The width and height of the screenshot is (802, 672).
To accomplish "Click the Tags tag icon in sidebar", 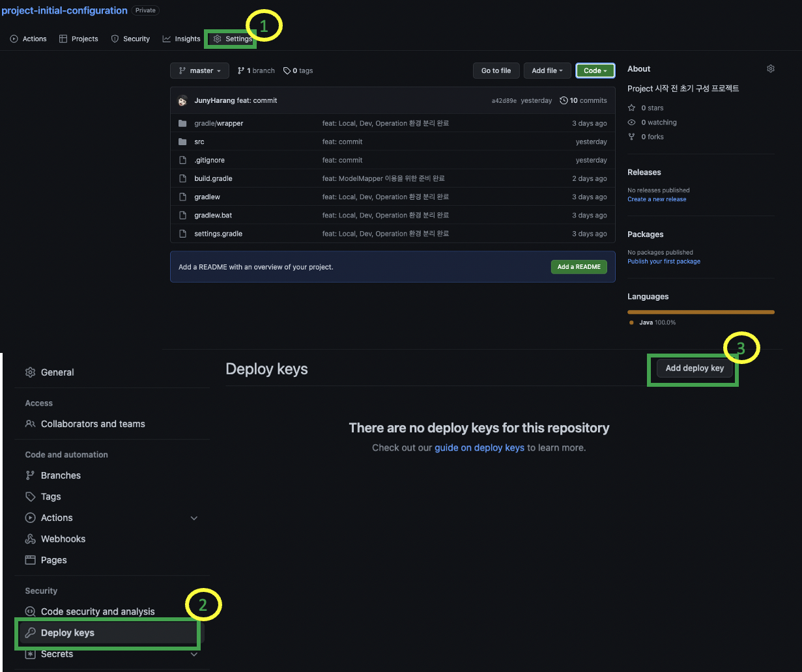I will coord(30,497).
